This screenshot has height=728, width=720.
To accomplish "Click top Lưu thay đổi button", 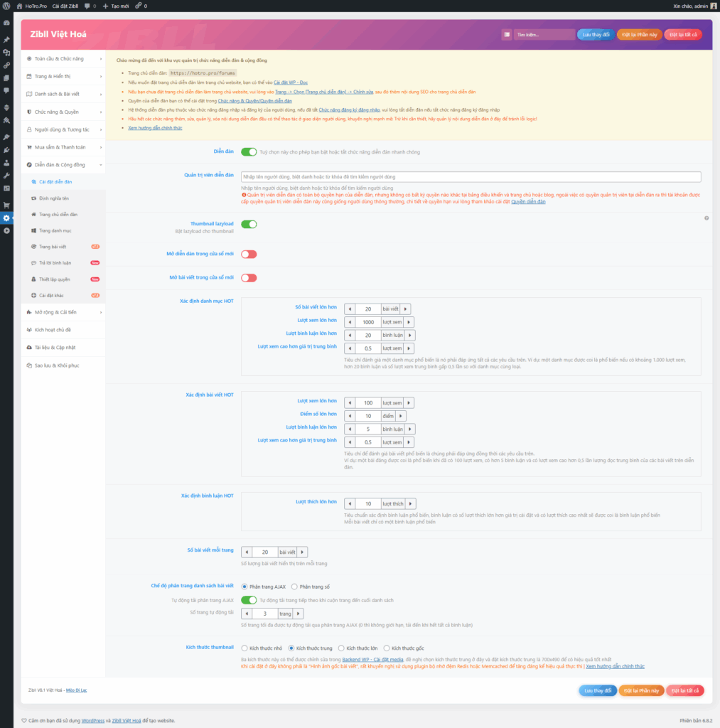I will pyautogui.click(x=596, y=34).
